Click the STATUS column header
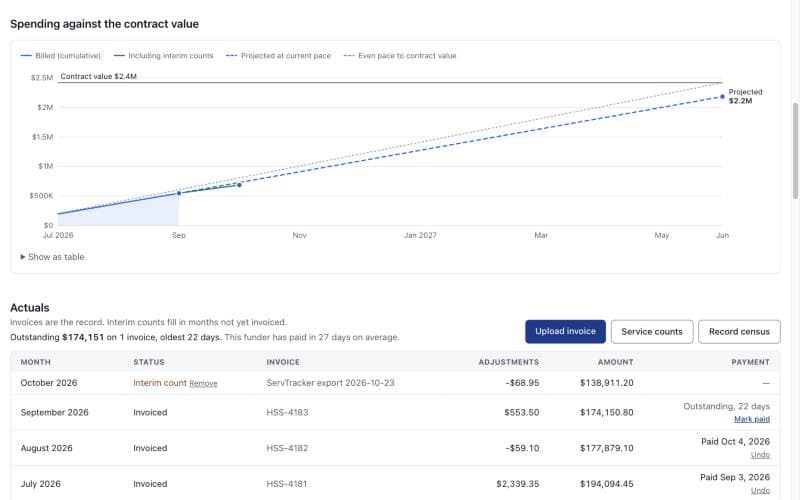Screen dimensions: 800x500 (149, 362)
